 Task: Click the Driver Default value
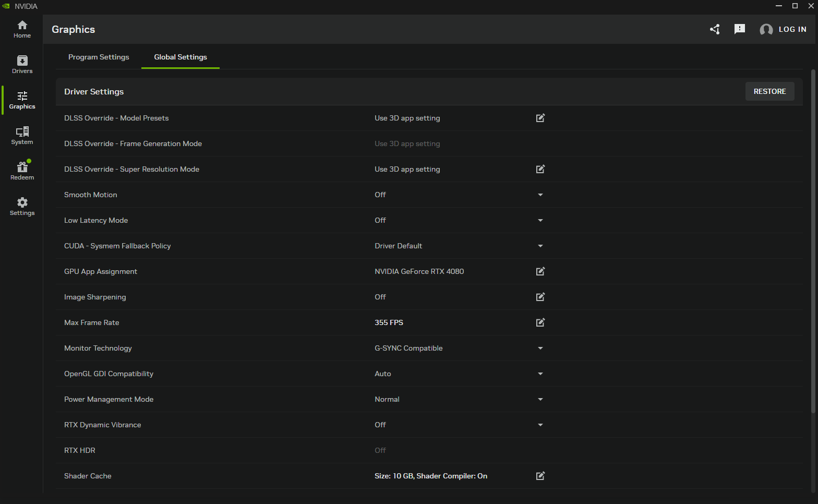(x=398, y=246)
